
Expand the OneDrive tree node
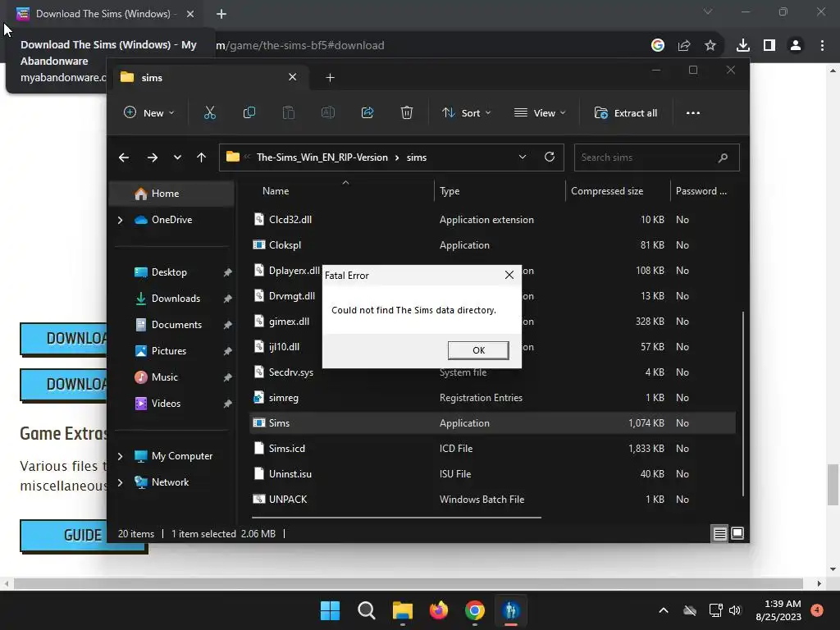pyautogui.click(x=120, y=220)
